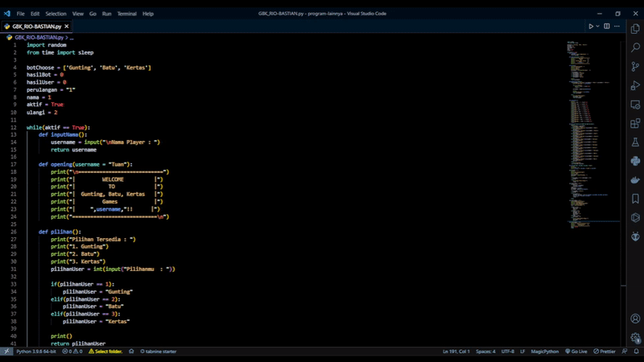This screenshot has width=644, height=362.
Task: Open the Source Control view
Action: tap(635, 67)
